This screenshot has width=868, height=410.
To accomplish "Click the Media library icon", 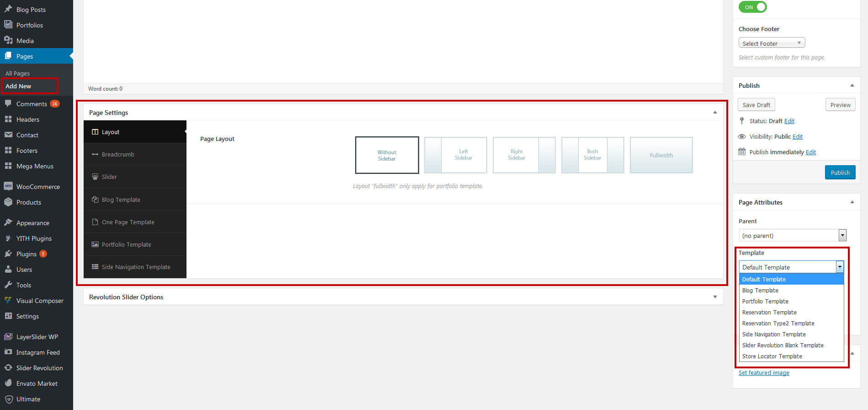I will coord(8,40).
